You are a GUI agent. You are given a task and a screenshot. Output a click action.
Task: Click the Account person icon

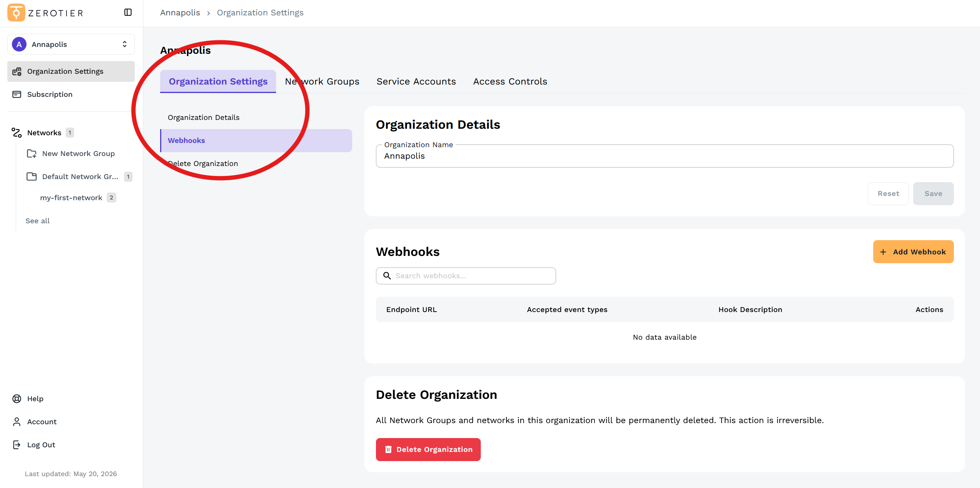coord(17,422)
